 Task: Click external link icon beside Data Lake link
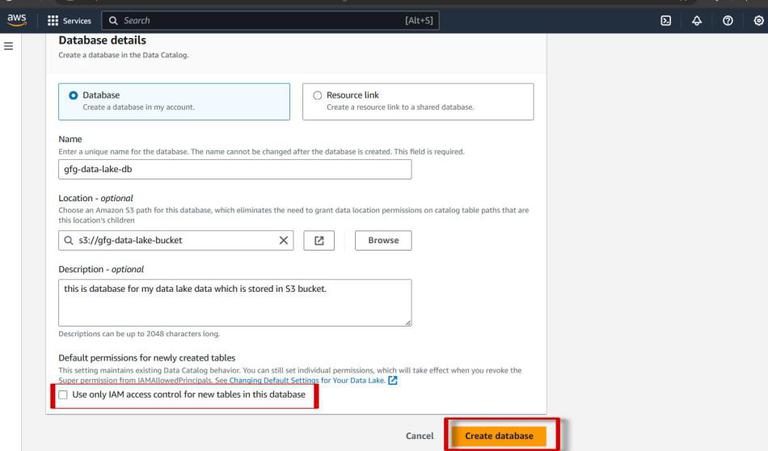392,380
